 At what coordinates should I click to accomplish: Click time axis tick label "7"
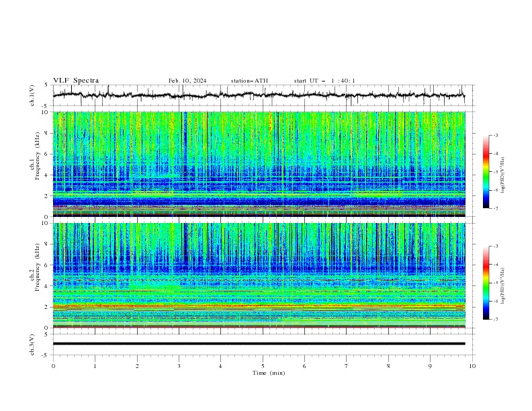pos(347,366)
